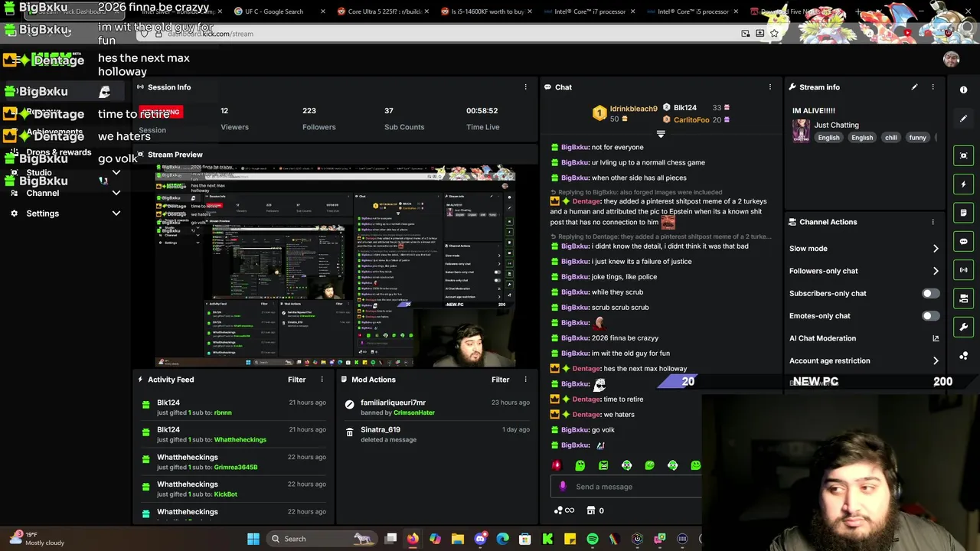
Task: Toggle the lightning bolt panel icon
Action: tap(963, 184)
